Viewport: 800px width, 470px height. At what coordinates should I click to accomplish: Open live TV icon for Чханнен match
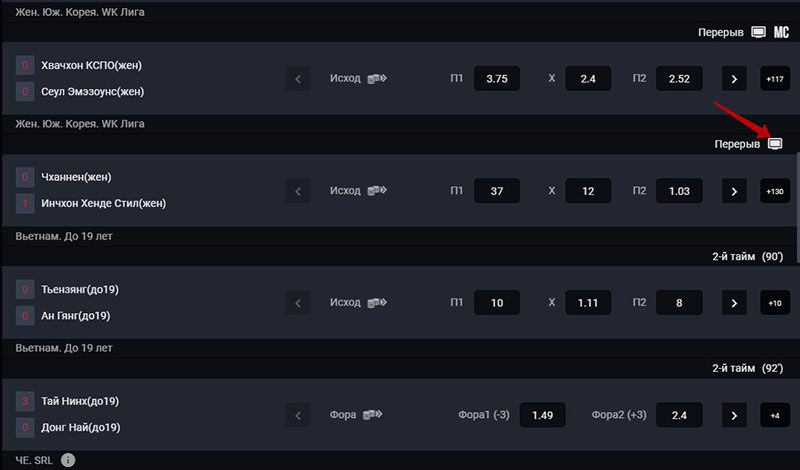[774, 144]
